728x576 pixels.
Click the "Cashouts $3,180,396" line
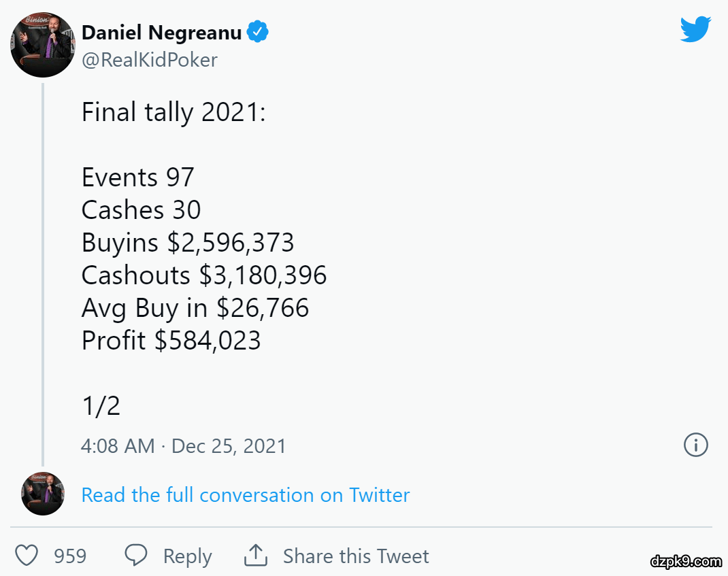click(x=204, y=275)
